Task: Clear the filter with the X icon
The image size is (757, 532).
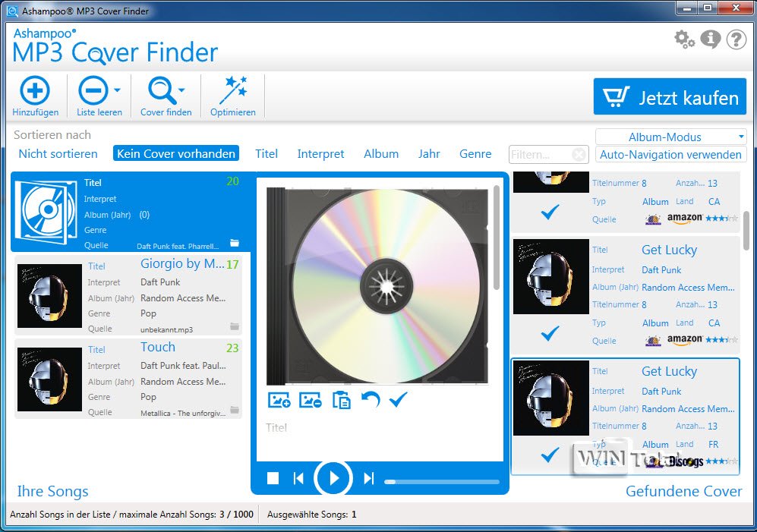Action: click(579, 155)
